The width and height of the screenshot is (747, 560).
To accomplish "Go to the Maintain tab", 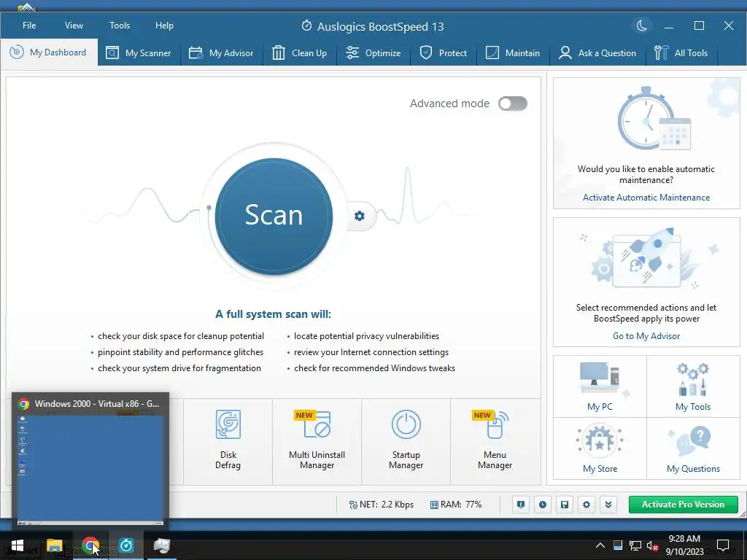I will 513,52.
